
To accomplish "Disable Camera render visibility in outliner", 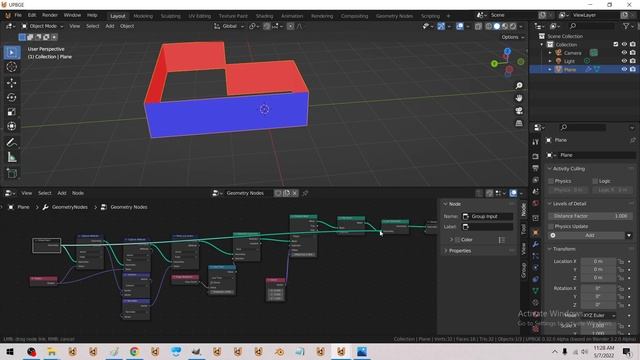I will coord(633,53).
